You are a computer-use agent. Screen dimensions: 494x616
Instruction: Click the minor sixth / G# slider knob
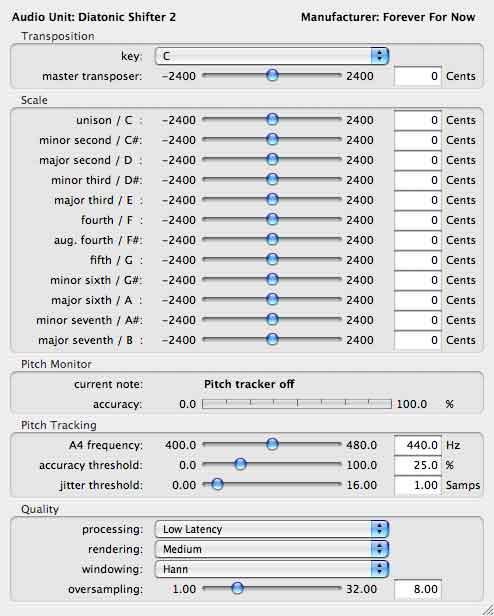click(272, 279)
